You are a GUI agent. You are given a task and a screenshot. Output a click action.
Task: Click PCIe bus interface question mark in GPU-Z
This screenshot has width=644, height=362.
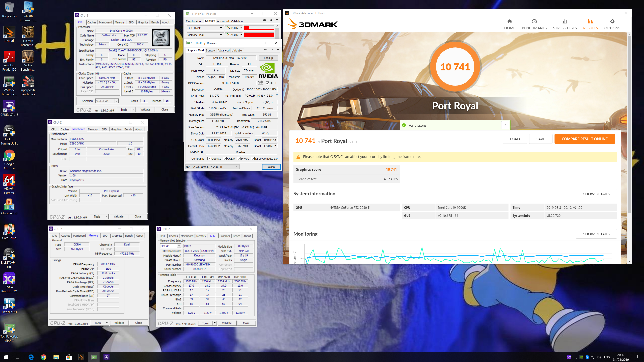pyautogui.click(x=277, y=96)
